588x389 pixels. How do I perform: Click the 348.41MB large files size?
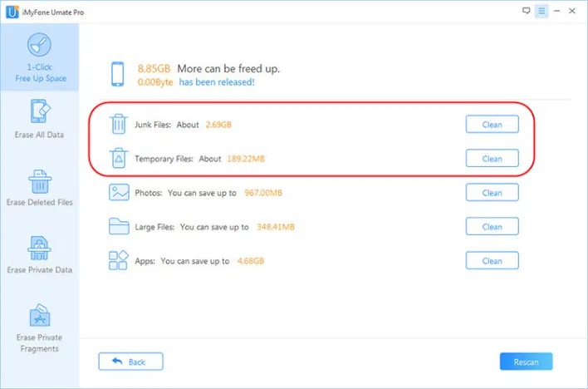click(x=276, y=227)
